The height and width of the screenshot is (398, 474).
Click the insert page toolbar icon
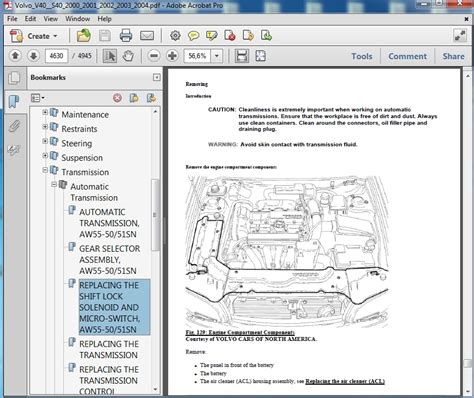point(266,36)
